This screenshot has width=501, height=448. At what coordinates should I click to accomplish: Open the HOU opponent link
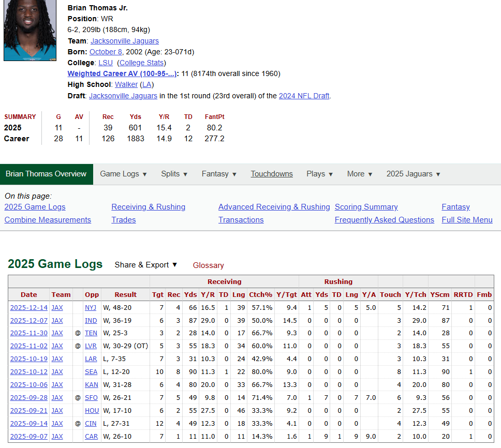[x=92, y=411]
